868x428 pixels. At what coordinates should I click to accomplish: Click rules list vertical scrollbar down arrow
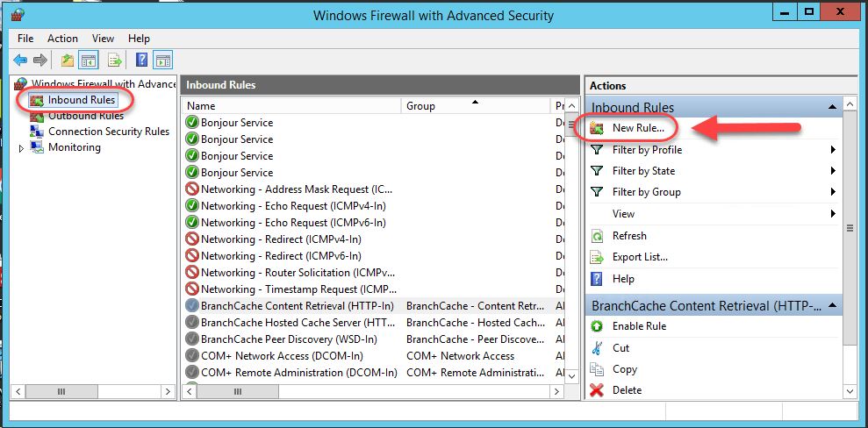click(x=572, y=376)
